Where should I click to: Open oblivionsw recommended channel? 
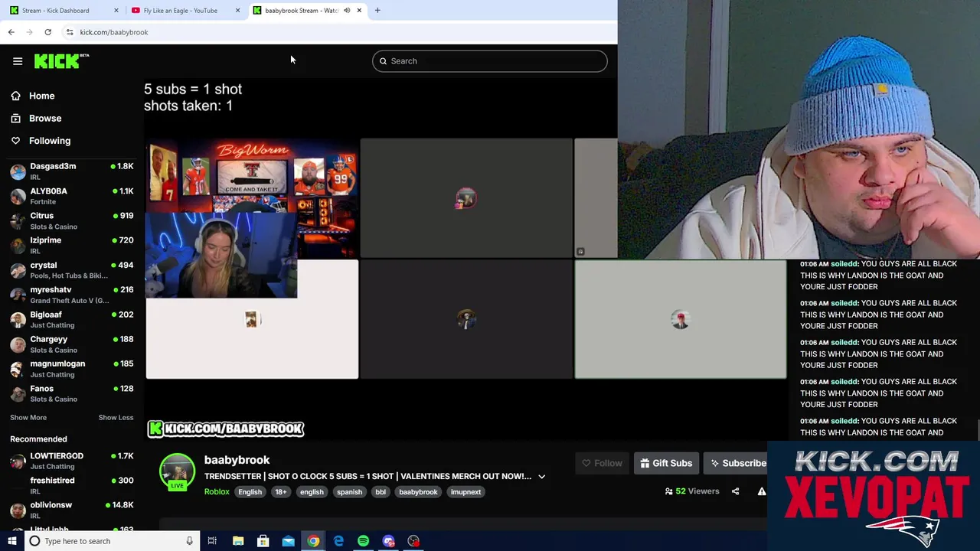click(71, 510)
